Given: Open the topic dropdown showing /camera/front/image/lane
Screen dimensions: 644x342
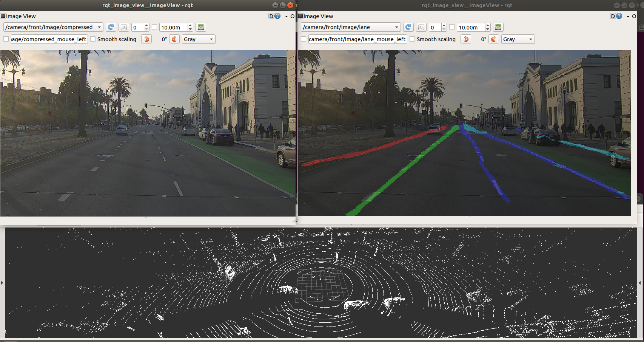Looking at the screenshot, I should tap(351, 27).
